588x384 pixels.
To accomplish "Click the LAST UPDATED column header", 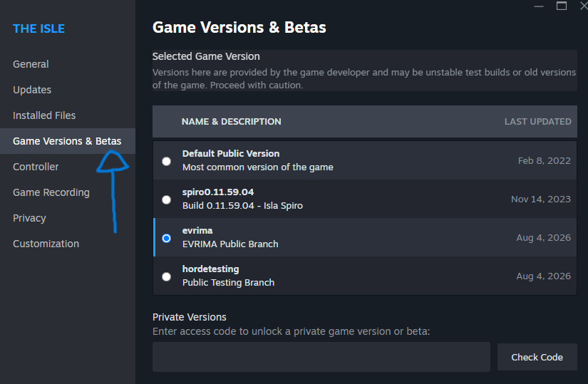I will point(537,122).
